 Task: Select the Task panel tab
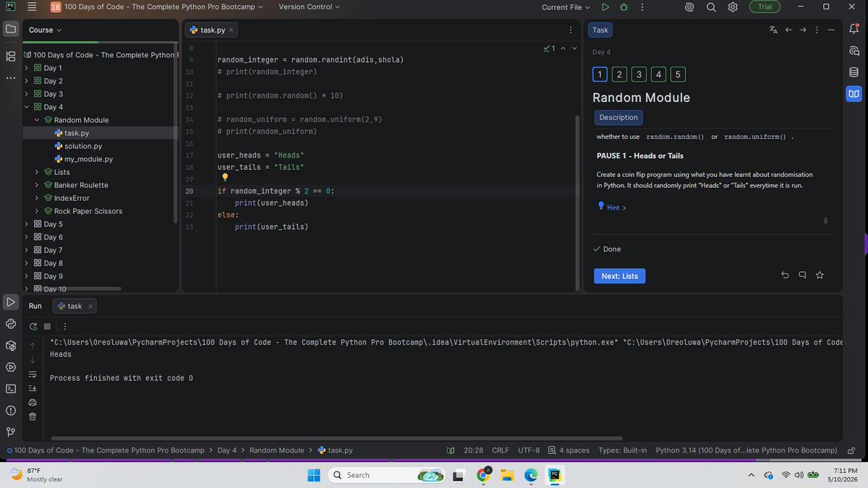600,30
